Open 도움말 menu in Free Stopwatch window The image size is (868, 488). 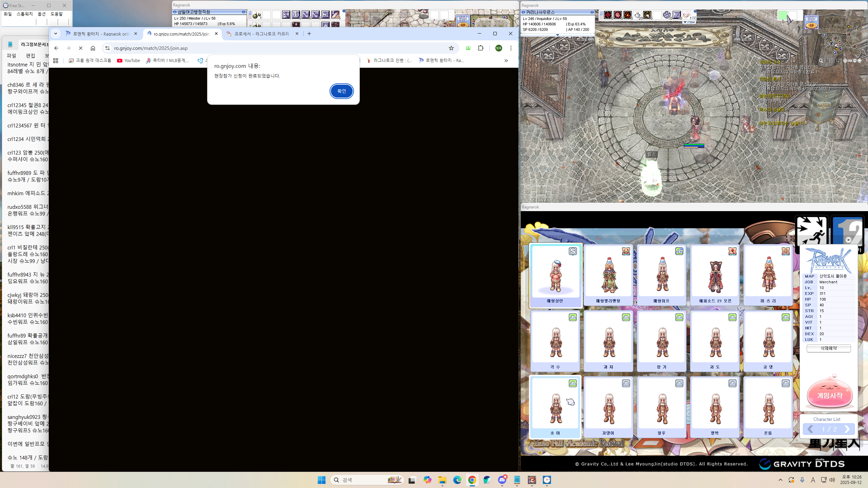[x=57, y=14]
